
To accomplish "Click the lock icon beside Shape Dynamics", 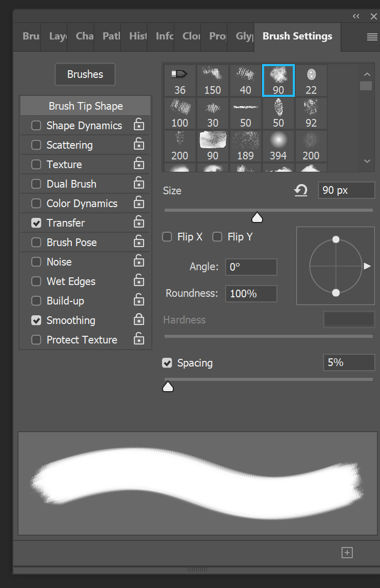I will click(x=138, y=125).
